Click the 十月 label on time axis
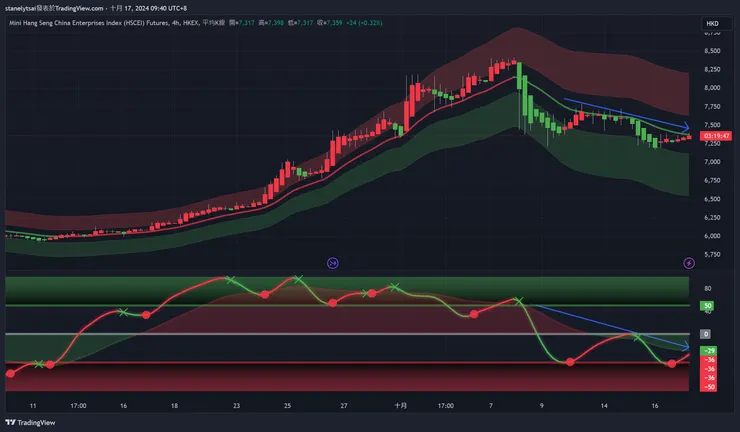 click(400, 406)
